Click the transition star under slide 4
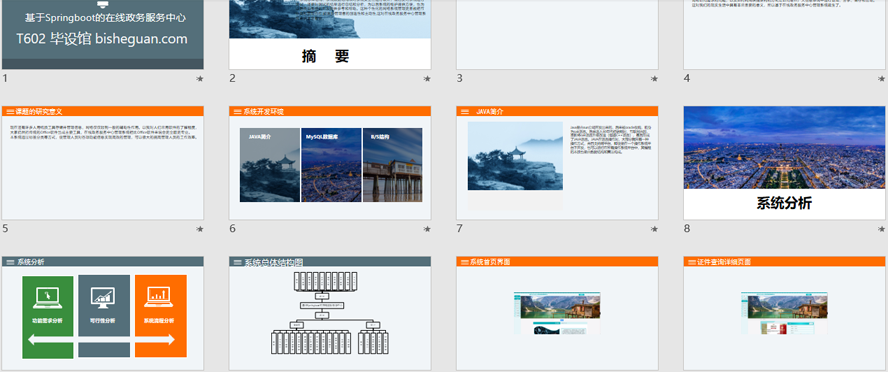The image size is (888, 372). pyautogui.click(x=881, y=79)
